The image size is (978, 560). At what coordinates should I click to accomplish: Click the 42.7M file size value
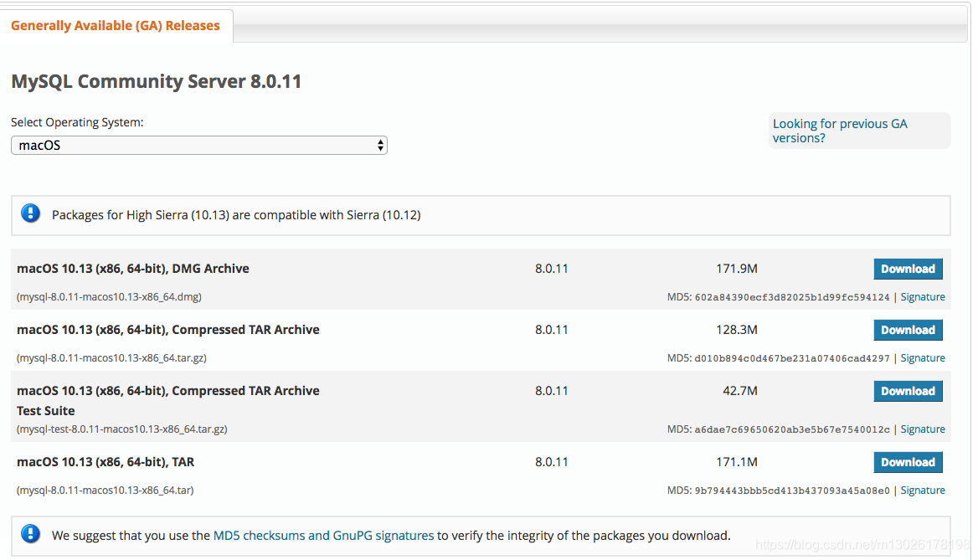pyautogui.click(x=739, y=391)
